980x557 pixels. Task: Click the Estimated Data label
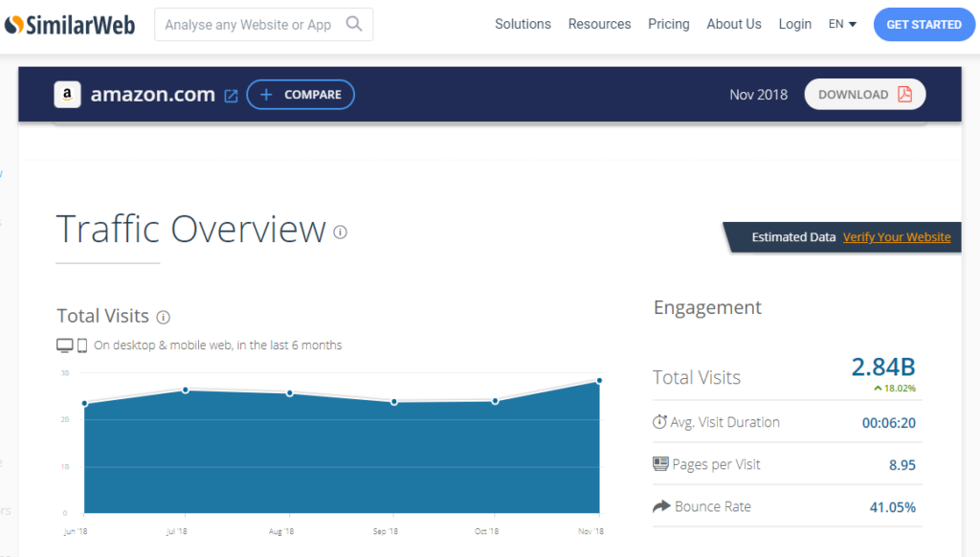click(x=793, y=237)
